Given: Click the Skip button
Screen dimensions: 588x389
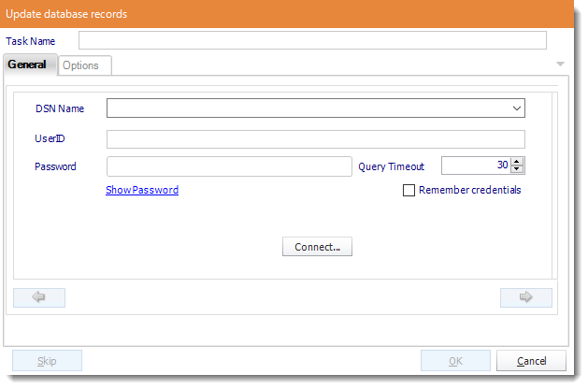Looking at the screenshot, I should tap(47, 361).
